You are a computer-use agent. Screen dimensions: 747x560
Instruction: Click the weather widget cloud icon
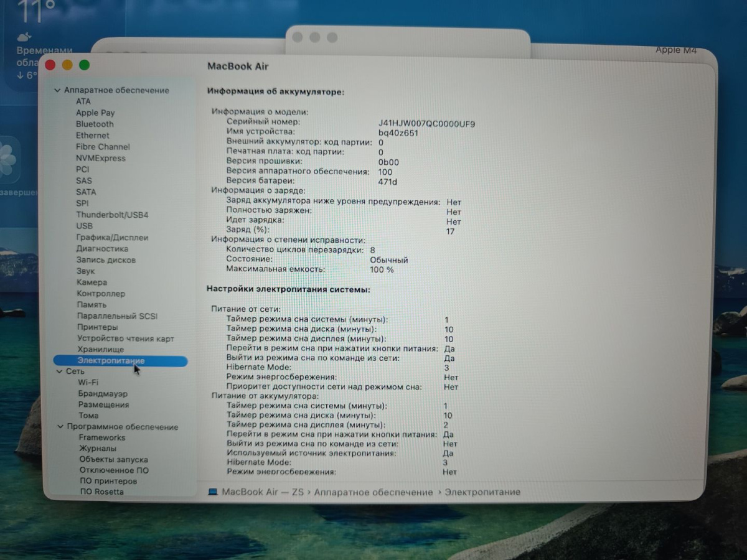(24, 36)
